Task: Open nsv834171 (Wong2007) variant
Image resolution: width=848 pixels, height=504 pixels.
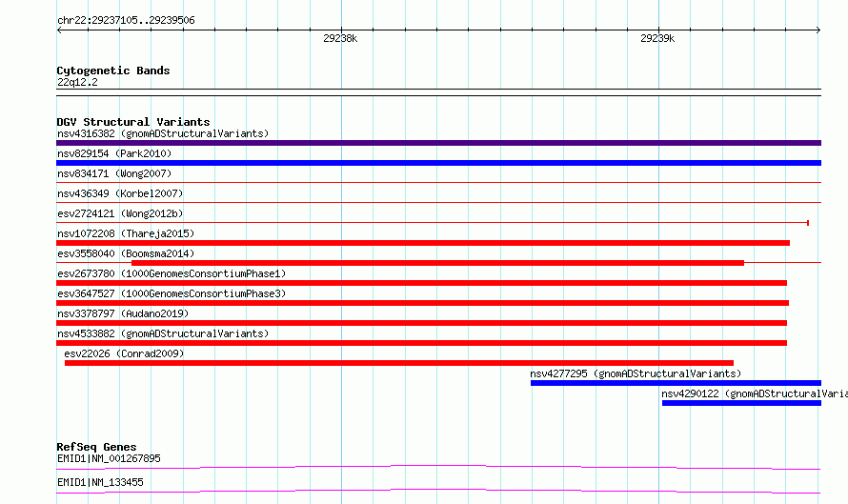Action: 114,173
